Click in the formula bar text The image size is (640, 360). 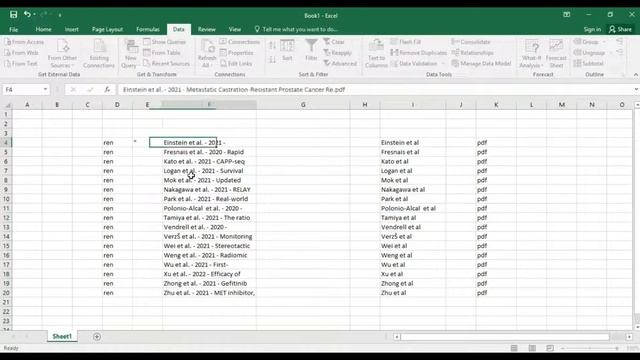(x=234, y=89)
